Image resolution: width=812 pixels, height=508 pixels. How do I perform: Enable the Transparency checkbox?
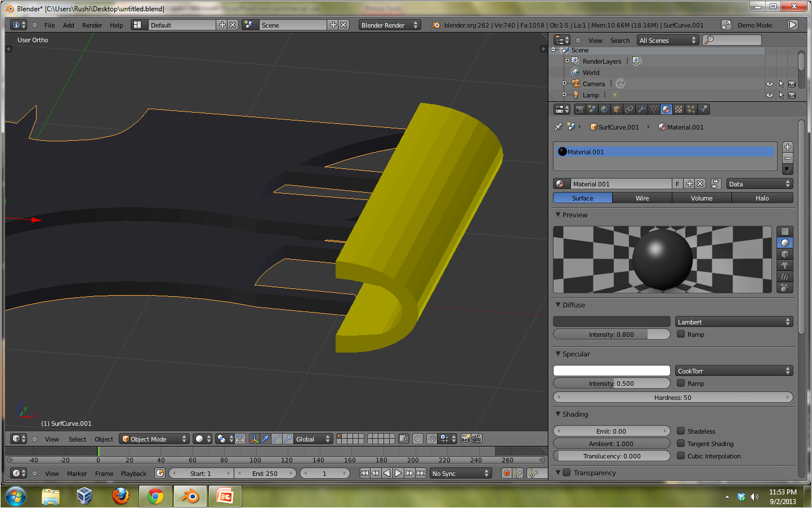[567, 473]
